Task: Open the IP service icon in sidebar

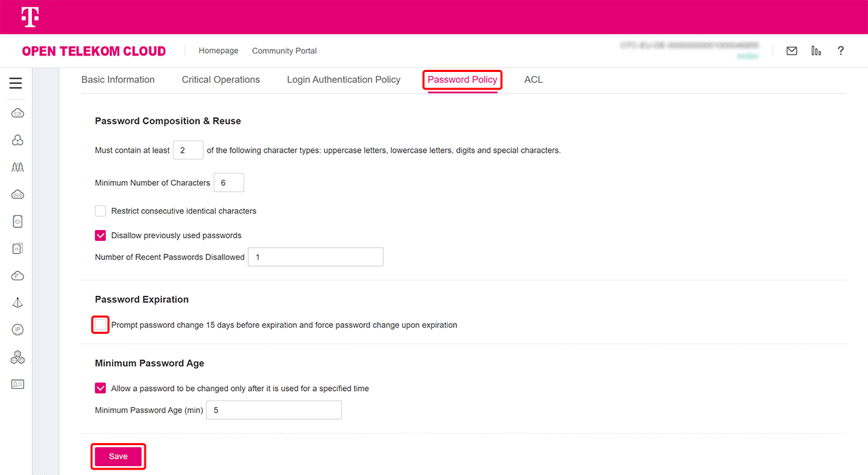Action: pos(18,330)
